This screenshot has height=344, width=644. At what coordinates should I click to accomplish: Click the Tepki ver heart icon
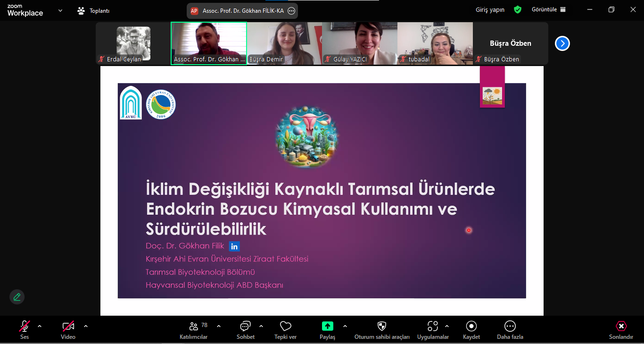click(x=285, y=327)
